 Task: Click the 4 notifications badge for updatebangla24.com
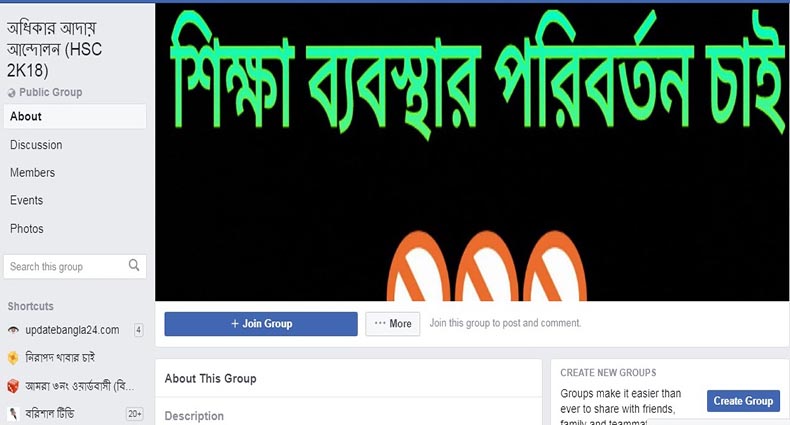point(138,330)
